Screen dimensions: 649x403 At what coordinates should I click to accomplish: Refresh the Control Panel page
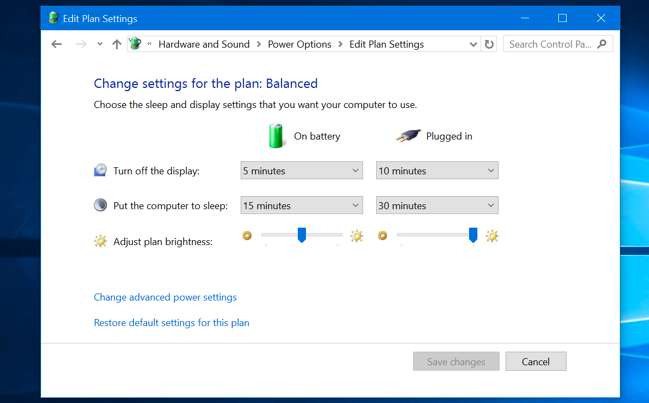(489, 45)
